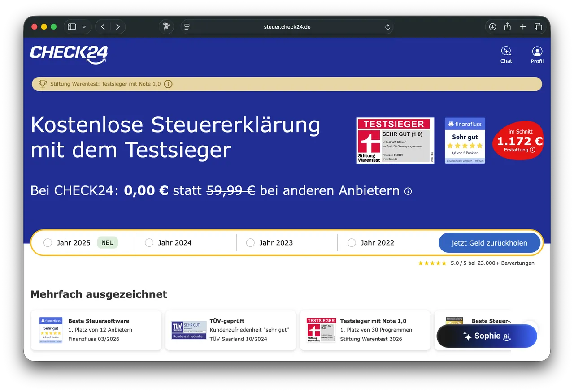This screenshot has height=392, width=574.
Task: Click the extension icon left of address bar
Action: (166, 27)
